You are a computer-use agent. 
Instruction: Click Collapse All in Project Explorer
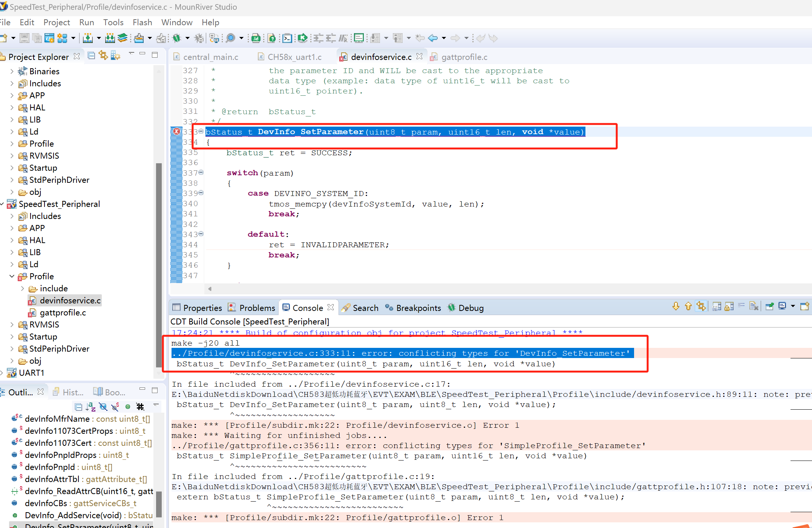click(x=91, y=56)
